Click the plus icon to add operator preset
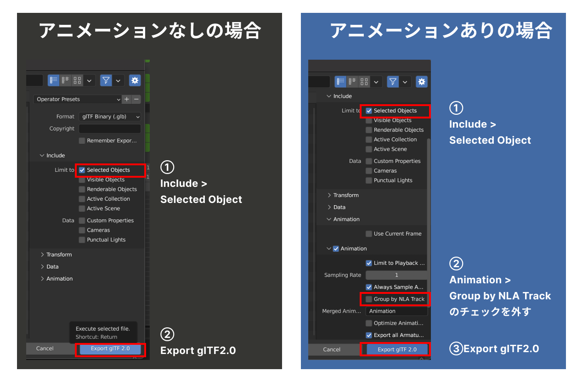Screen dimensions: 588x382 tap(127, 99)
